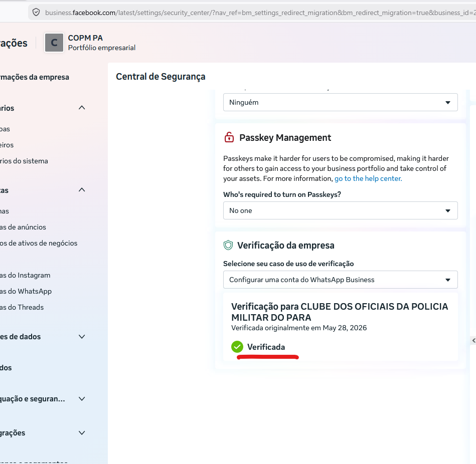
Task: Select the 'oas' sidebar item
Action: pyautogui.click(x=5, y=129)
